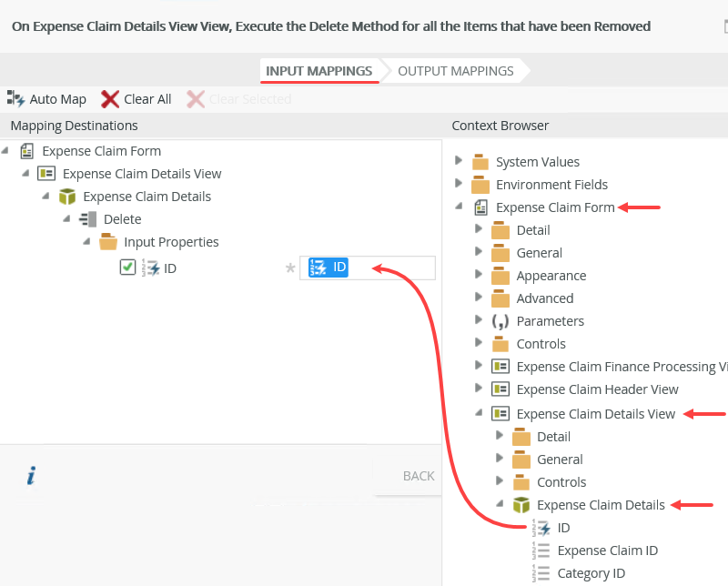Viewport: 728px width, 586px height.
Task: Toggle the checkbox next to ID input property
Action: pos(127,268)
